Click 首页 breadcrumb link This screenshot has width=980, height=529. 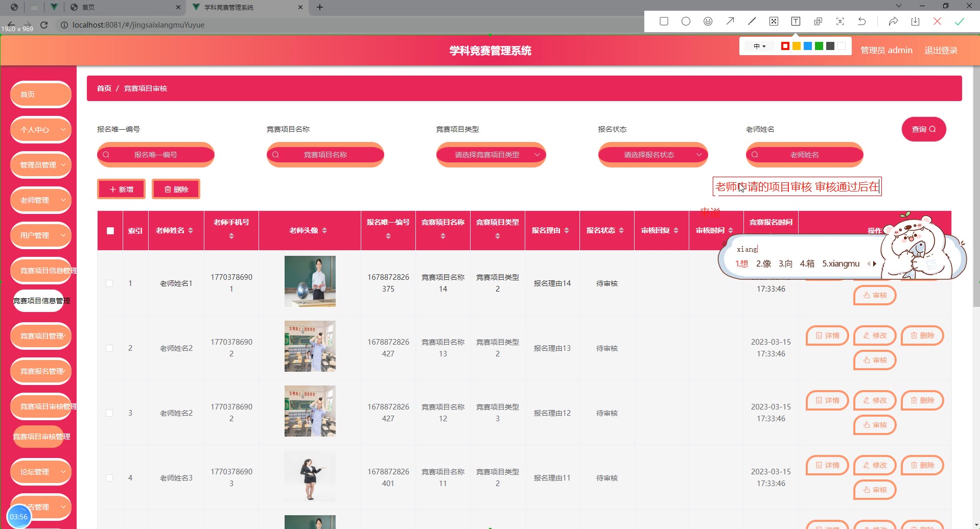pos(104,88)
